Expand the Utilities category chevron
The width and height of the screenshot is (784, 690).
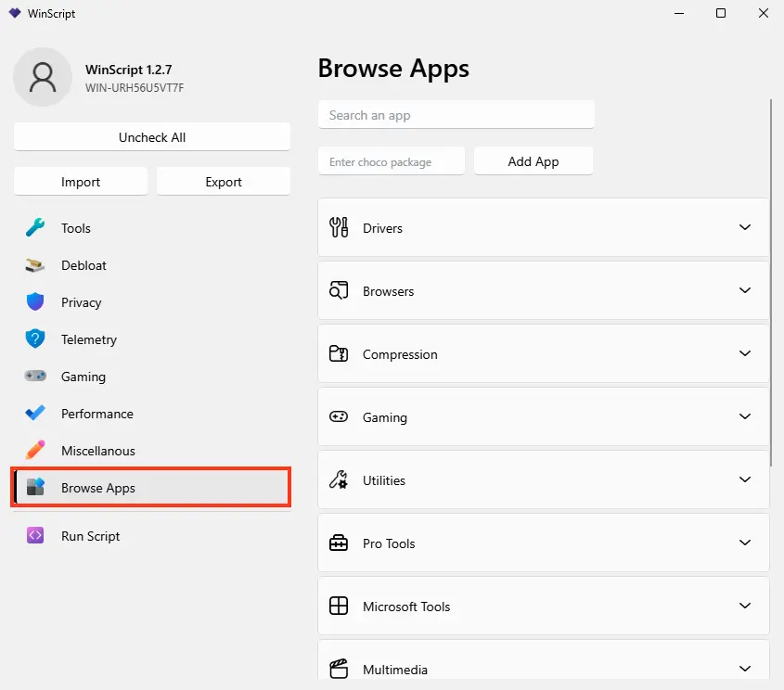(745, 479)
